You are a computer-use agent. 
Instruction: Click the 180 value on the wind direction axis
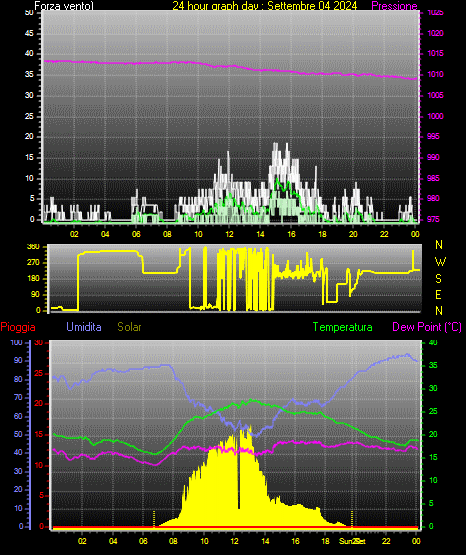(x=33, y=279)
